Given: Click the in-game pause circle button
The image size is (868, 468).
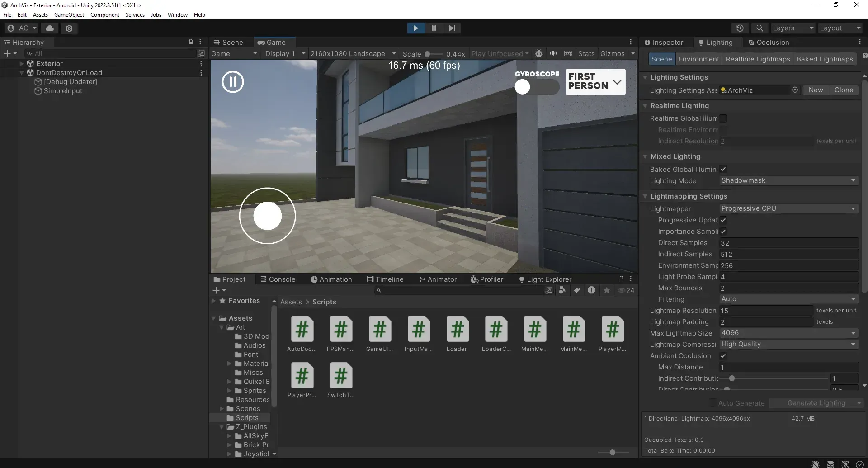Looking at the screenshot, I should pyautogui.click(x=233, y=82).
